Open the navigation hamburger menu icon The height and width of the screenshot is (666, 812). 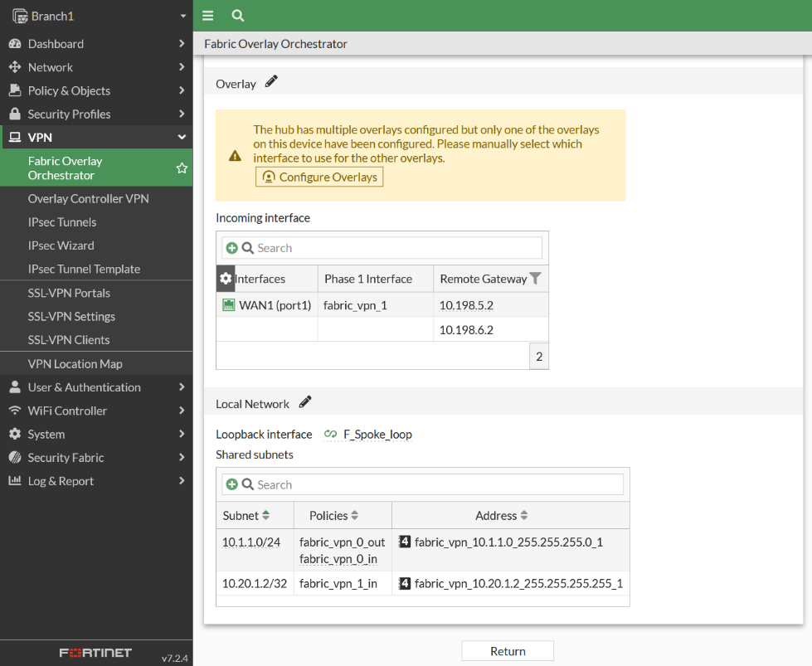click(x=207, y=16)
